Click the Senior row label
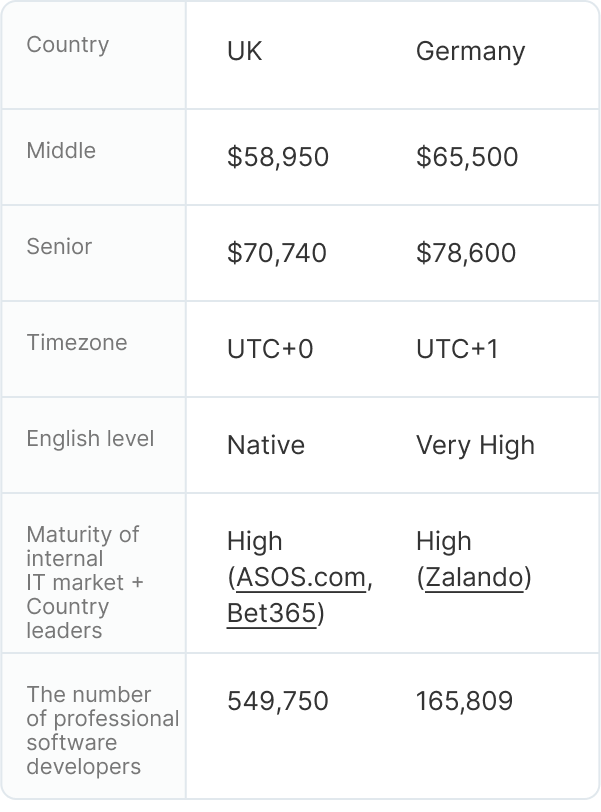This screenshot has width=601, height=812. (x=59, y=247)
